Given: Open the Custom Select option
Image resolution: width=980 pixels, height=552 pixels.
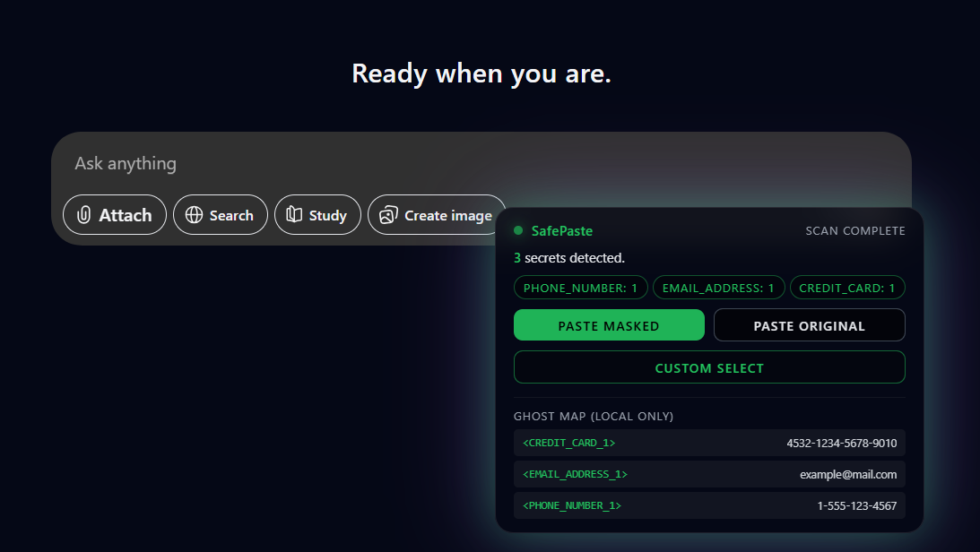Looking at the screenshot, I should point(709,367).
